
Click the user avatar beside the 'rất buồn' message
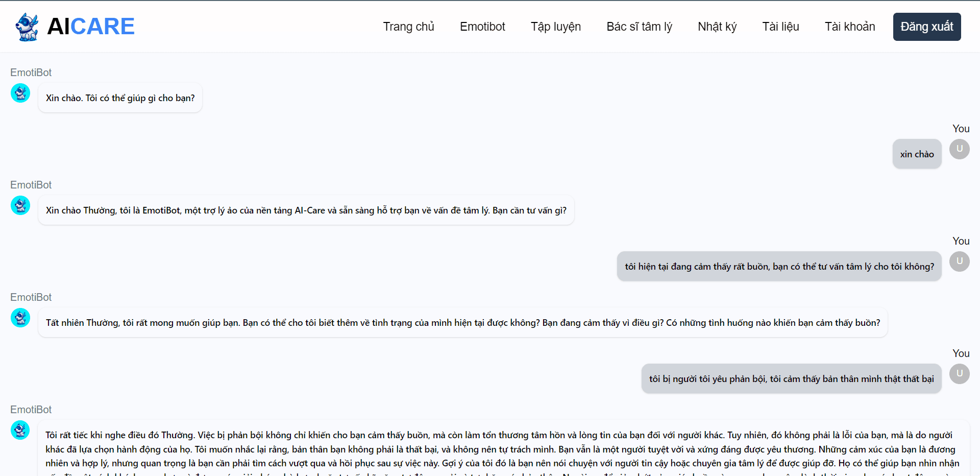(x=960, y=261)
